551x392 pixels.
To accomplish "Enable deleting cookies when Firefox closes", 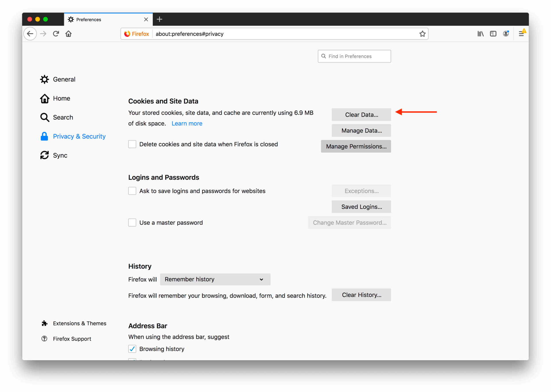I will [x=132, y=144].
